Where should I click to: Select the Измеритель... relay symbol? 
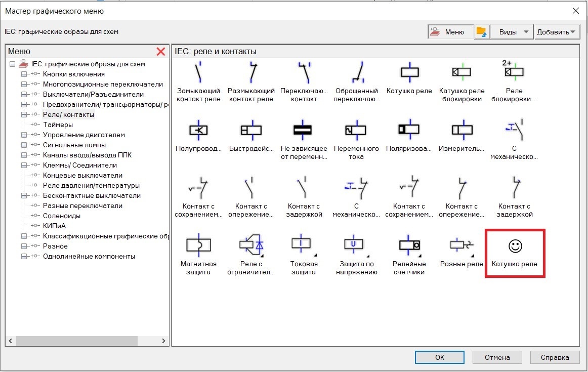click(x=461, y=130)
